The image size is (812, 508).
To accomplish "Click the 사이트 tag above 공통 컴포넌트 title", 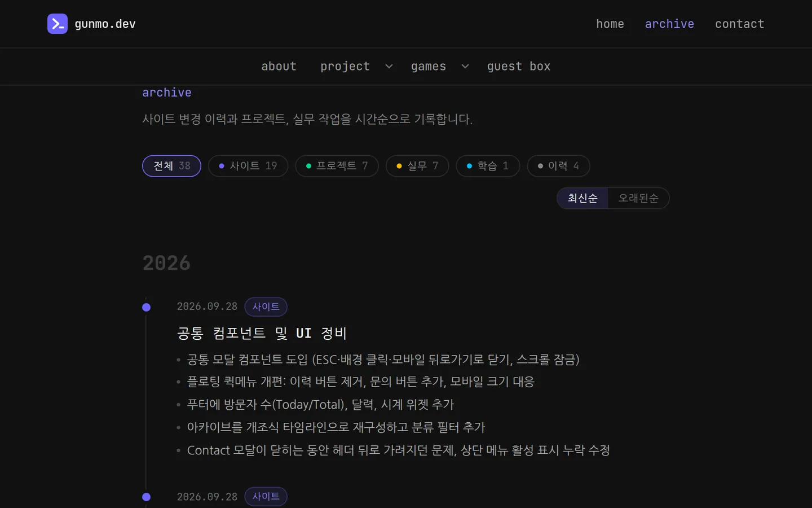I will [266, 306].
